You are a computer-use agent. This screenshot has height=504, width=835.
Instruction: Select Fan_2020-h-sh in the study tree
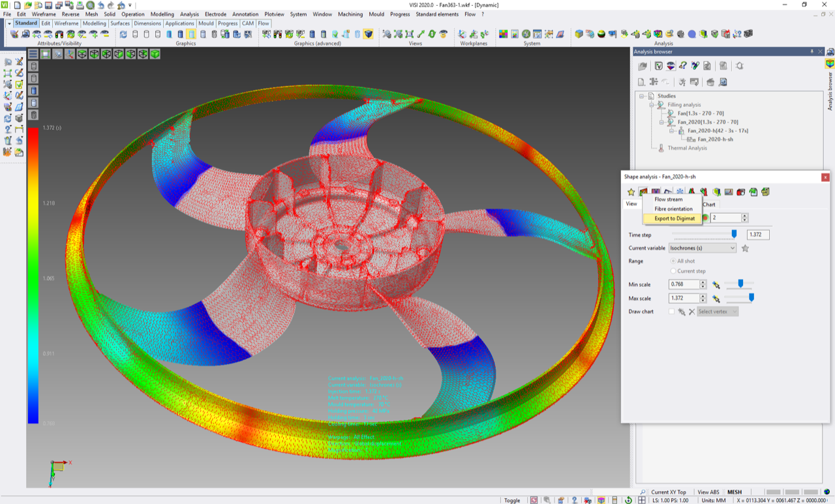715,139
